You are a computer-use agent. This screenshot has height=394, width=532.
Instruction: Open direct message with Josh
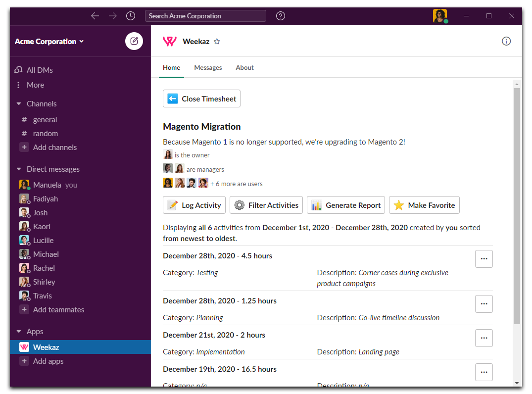(x=80, y=213)
